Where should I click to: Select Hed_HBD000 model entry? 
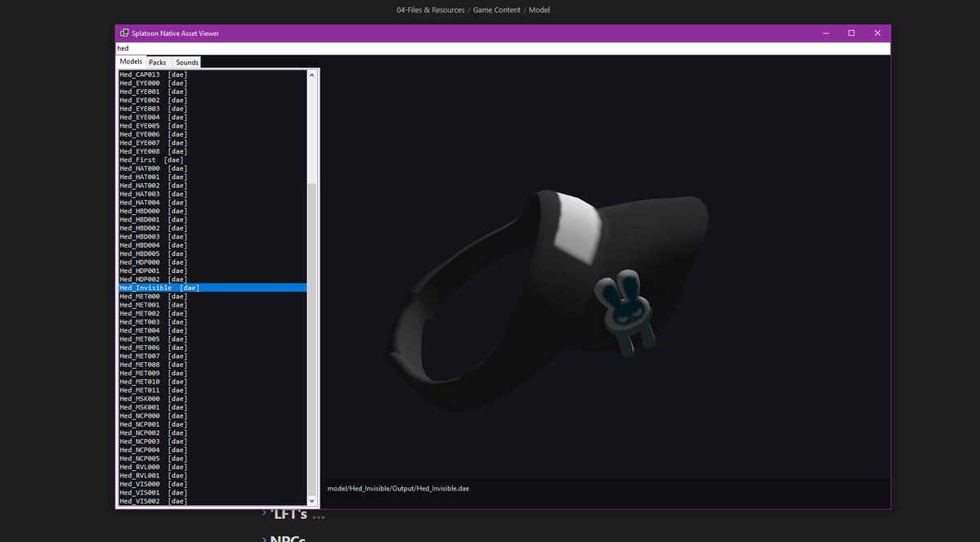[x=213, y=211]
